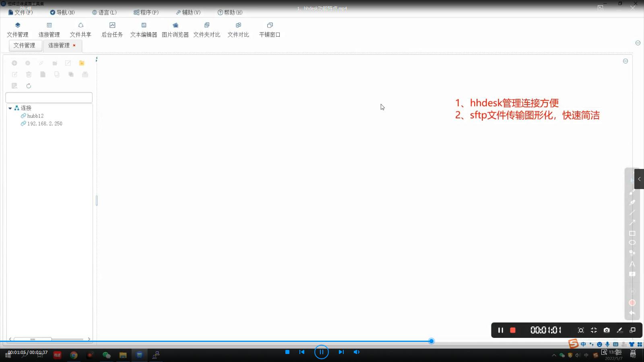Launch the 文本编辑器 tool
Viewport: 644px width, 362px height.
(x=144, y=30)
